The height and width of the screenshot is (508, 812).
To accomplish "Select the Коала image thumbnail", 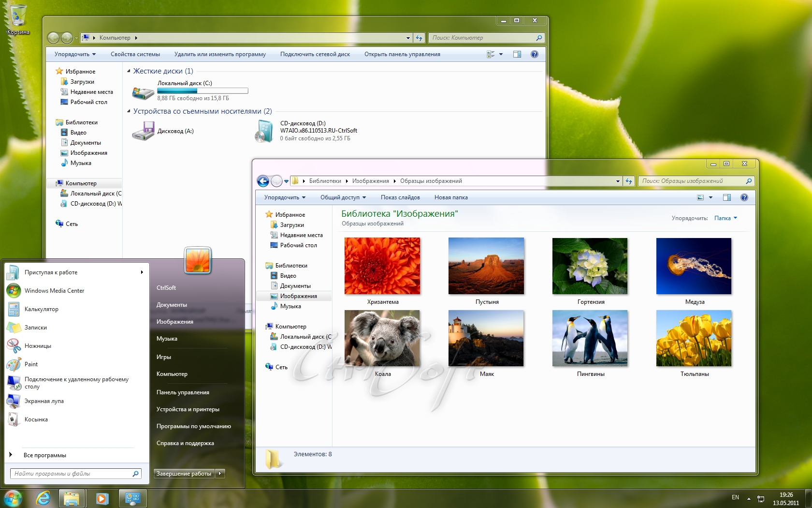I will point(382,338).
